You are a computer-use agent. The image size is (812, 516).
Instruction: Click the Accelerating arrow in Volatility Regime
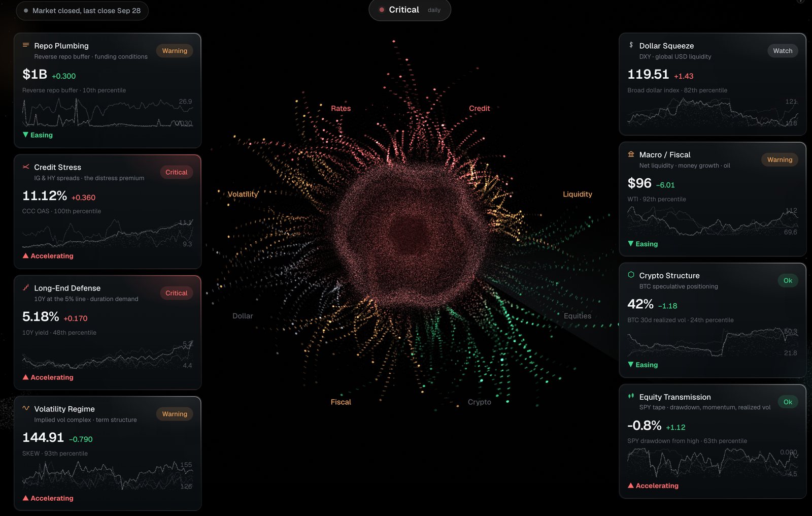pyautogui.click(x=25, y=498)
